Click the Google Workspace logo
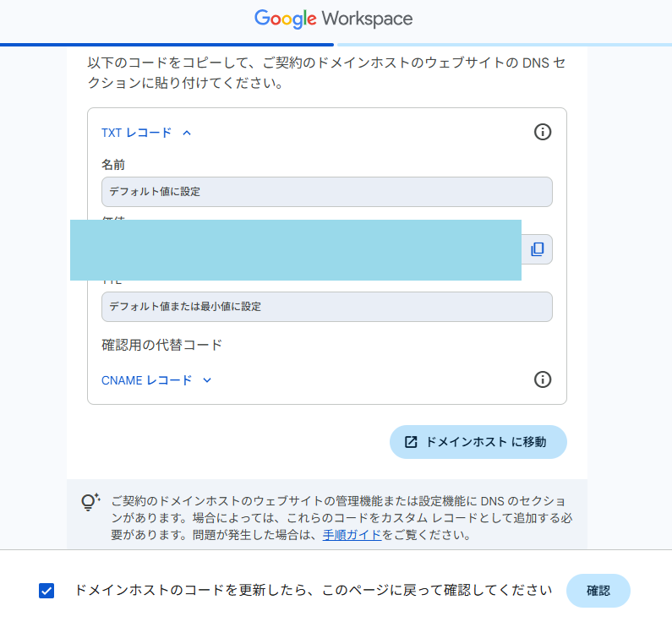The width and height of the screenshot is (672, 622). pyautogui.click(x=333, y=19)
